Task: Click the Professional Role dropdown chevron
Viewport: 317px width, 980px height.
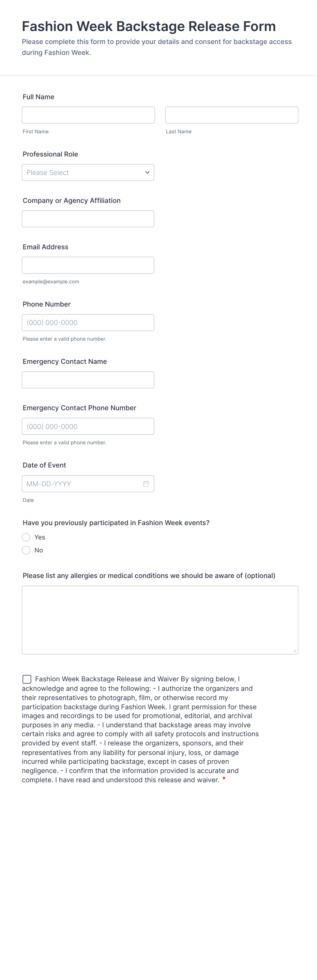Action: click(x=147, y=172)
